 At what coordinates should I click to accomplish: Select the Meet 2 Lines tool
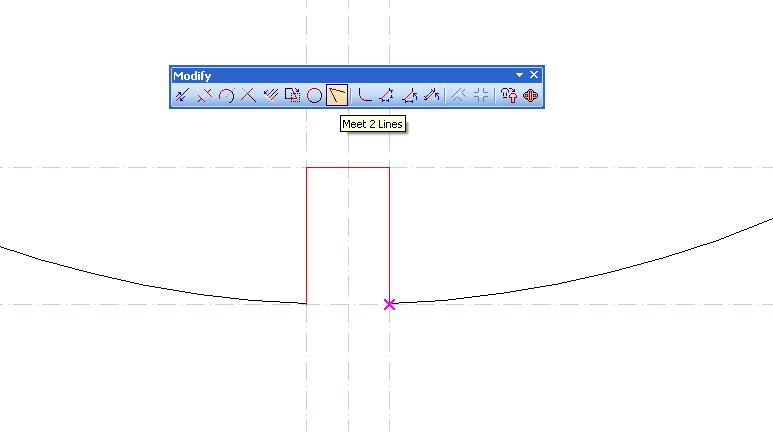pyautogui.click(x=337, y=96)
